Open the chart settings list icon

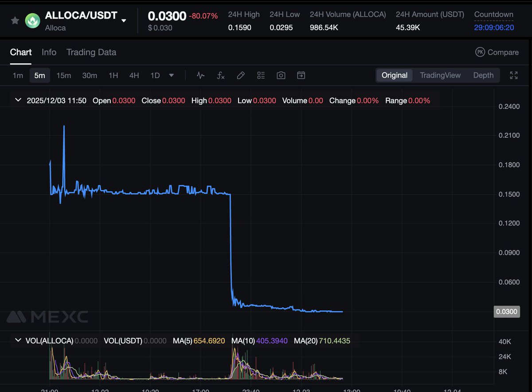click(x=261, y=75)
